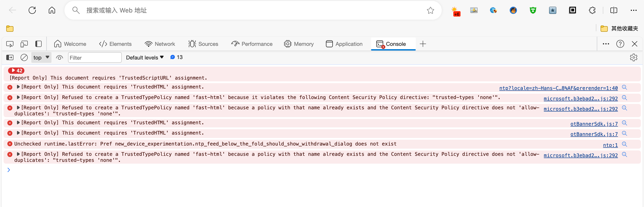Open the otBannerSdk.js:7 source link
Screen dimensions: 644x207
tap(594, 124)
